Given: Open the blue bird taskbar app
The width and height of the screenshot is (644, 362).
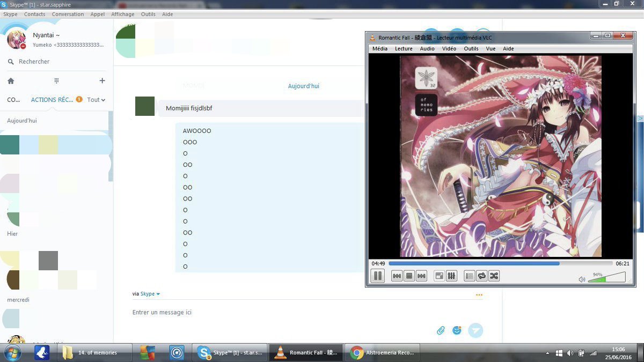Looking at the screenshot, I should 42,352.
